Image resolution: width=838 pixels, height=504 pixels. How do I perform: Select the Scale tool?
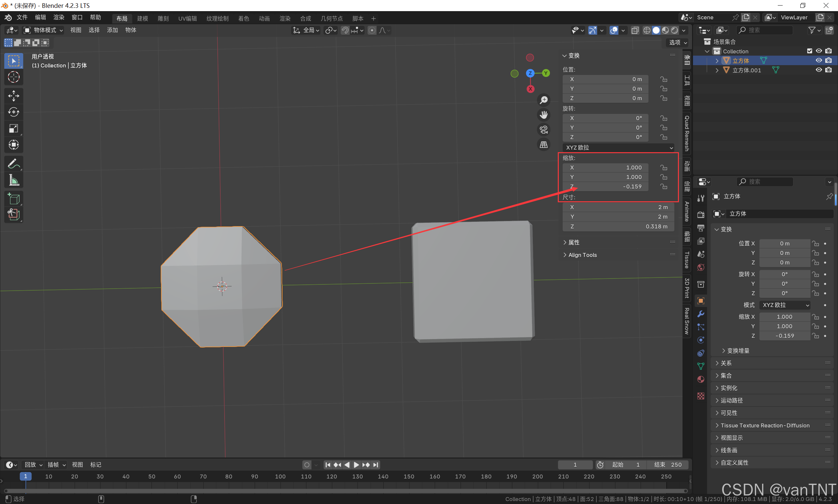click(x=14, y=128)
